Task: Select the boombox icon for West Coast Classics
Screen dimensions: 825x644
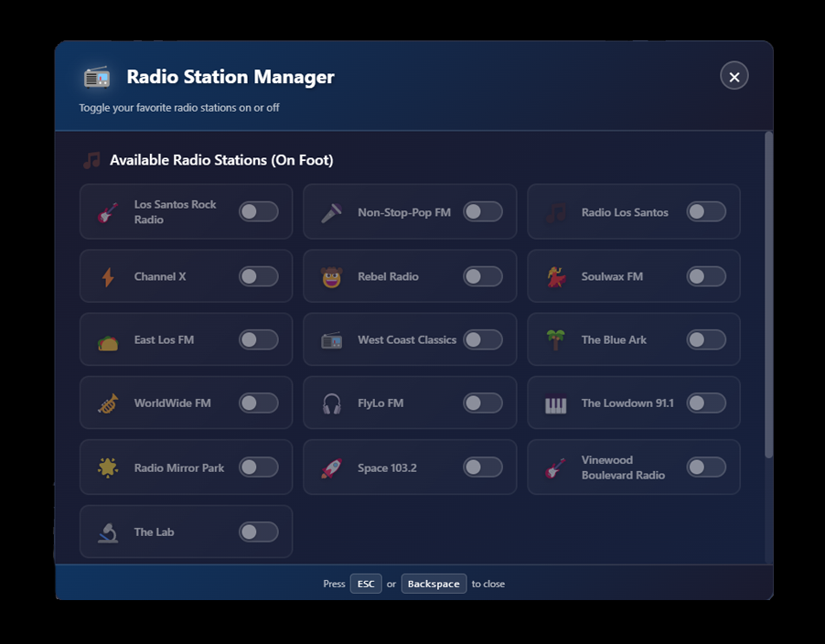Action: (x=333, y=339)
